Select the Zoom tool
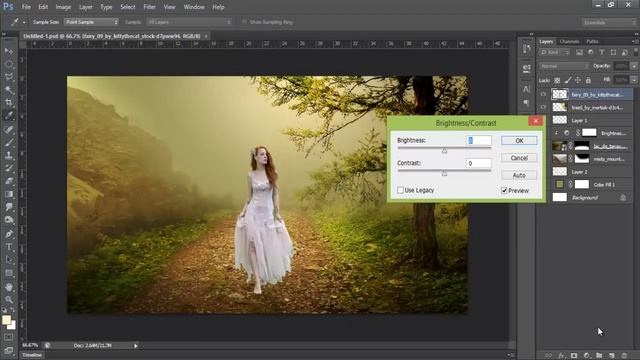This screenshot has width=640, height=360. click(x=9, y=300)
